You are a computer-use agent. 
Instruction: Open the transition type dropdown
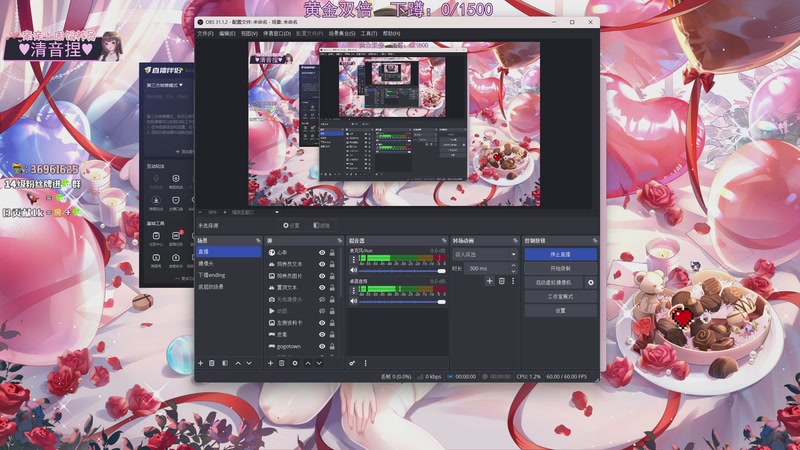[x=485, y=254]
